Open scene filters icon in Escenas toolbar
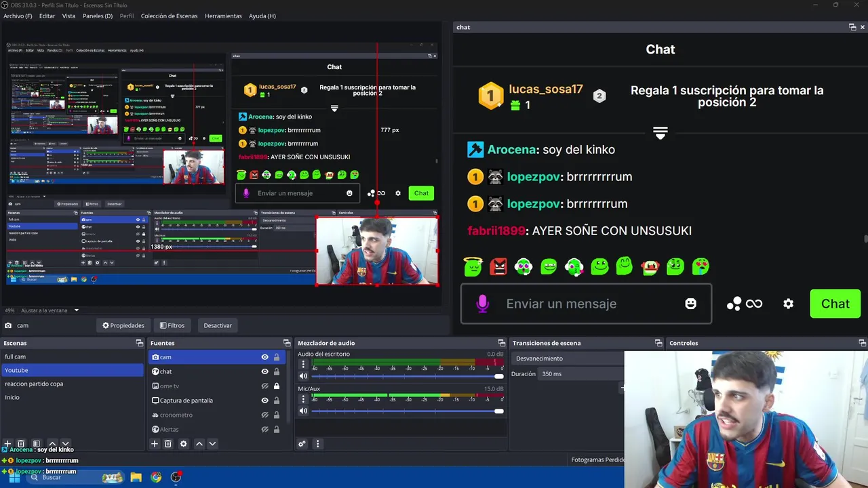Image resolution: width=868 pixels, height=488 pixels. (x=37, y=444)
